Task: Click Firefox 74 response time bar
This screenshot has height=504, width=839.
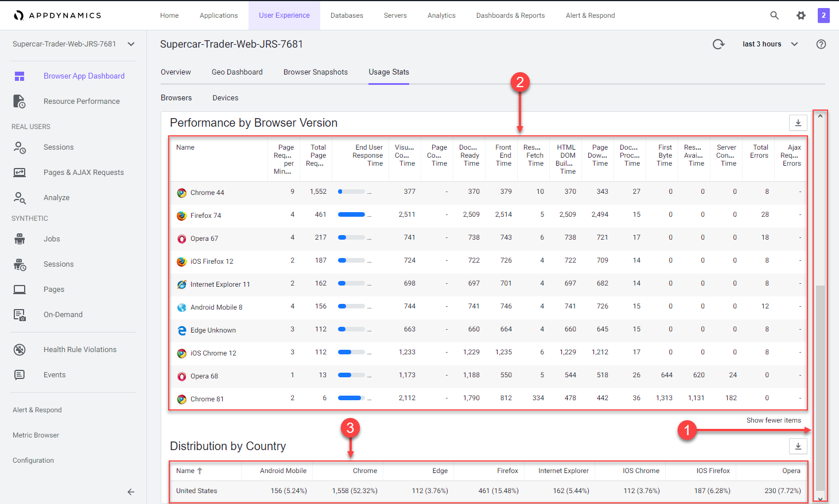Action: tap(352, 214)
